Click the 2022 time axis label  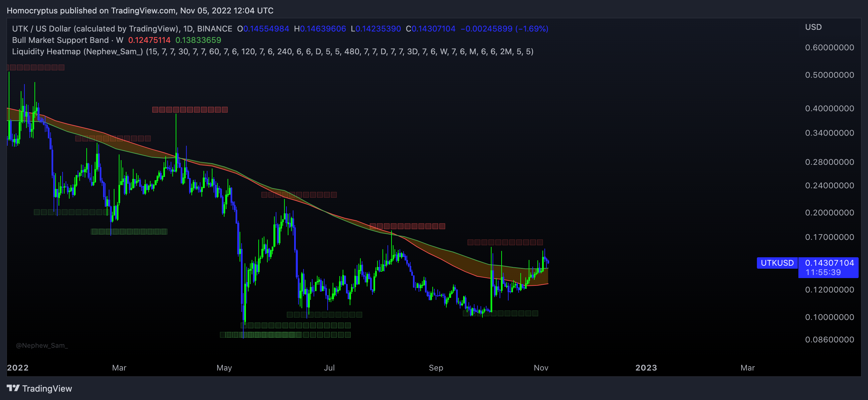coord(18,368)
